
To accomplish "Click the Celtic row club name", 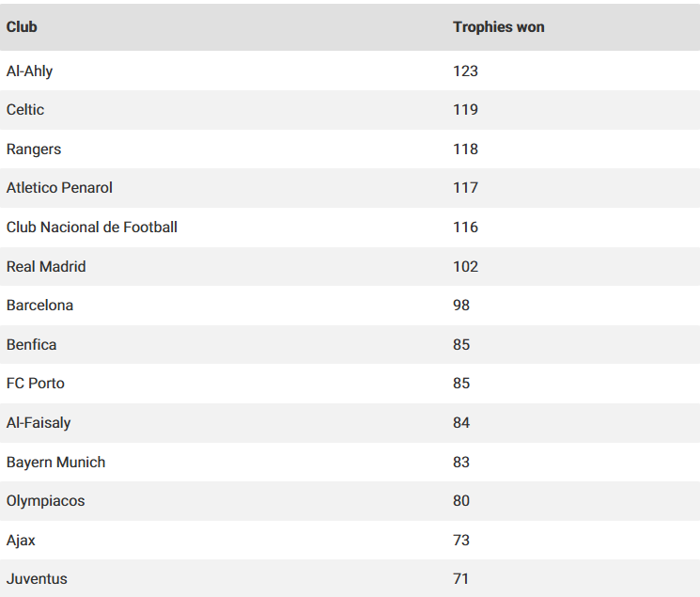I will 25,110.
